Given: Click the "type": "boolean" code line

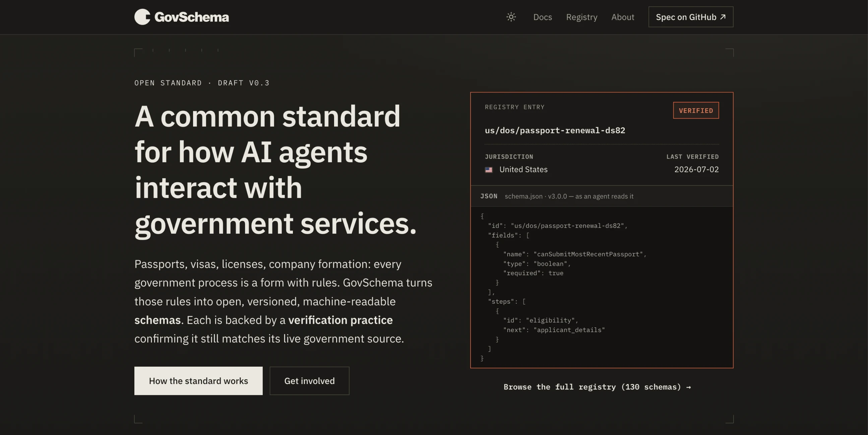Looking at the screenshot, I should [x=537, y=264].
